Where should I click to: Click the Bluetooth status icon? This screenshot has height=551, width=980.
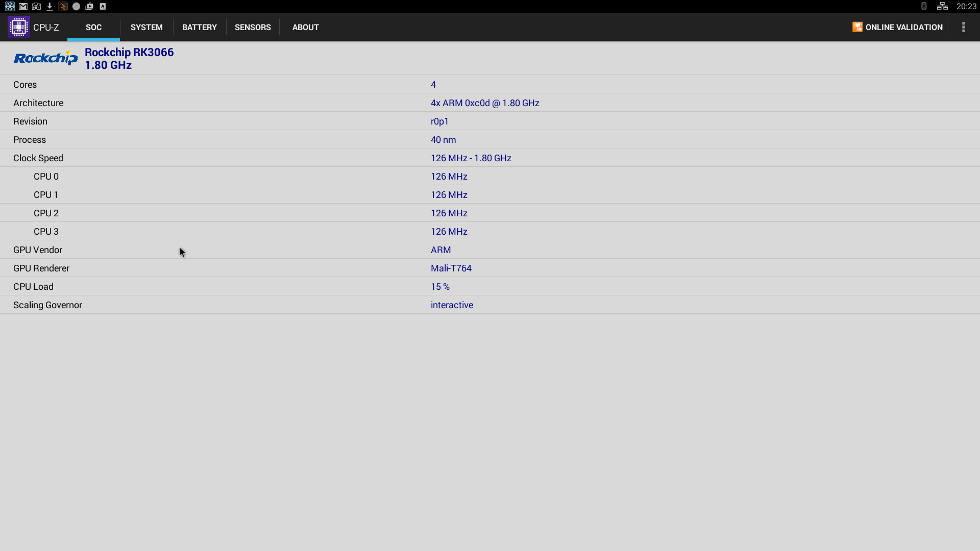[924, 6]
